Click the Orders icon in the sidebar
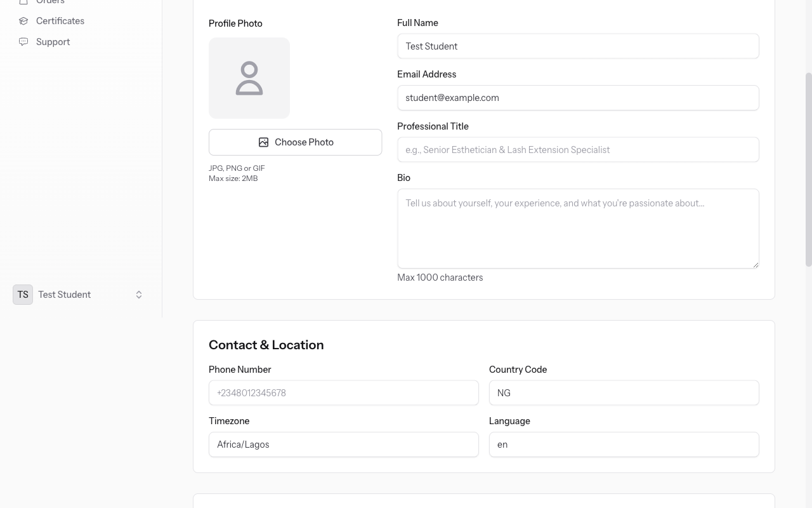The image size is (812, 508). (x=23, y=2)
